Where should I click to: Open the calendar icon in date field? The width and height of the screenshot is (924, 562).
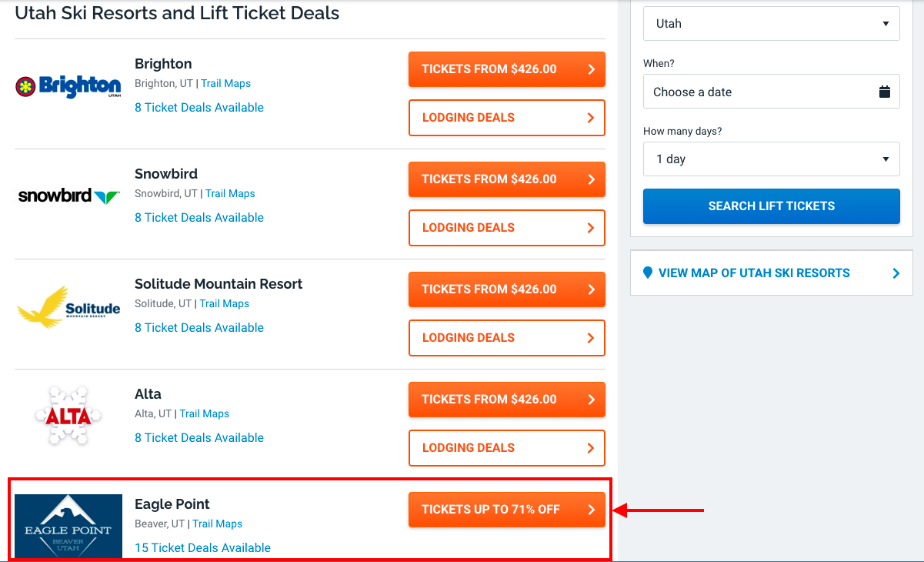click(884, 92)
